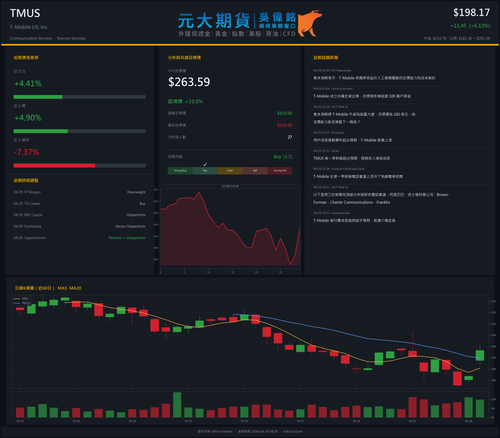Click the progress bar under +4.41%

80,97
